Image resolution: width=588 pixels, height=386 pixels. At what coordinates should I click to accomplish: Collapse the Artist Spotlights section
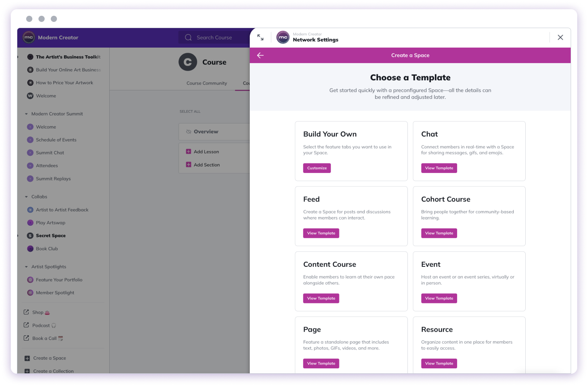click(27, 266)
